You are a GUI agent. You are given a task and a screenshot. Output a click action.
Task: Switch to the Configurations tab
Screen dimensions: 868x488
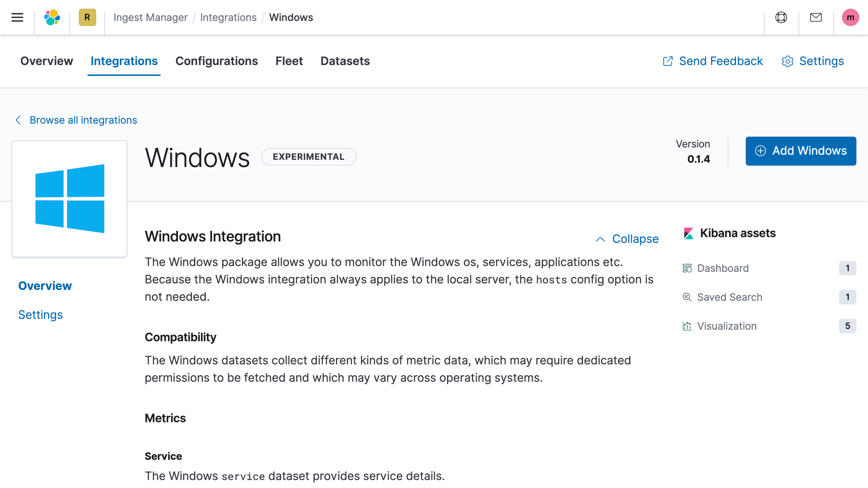coord(216,60)
